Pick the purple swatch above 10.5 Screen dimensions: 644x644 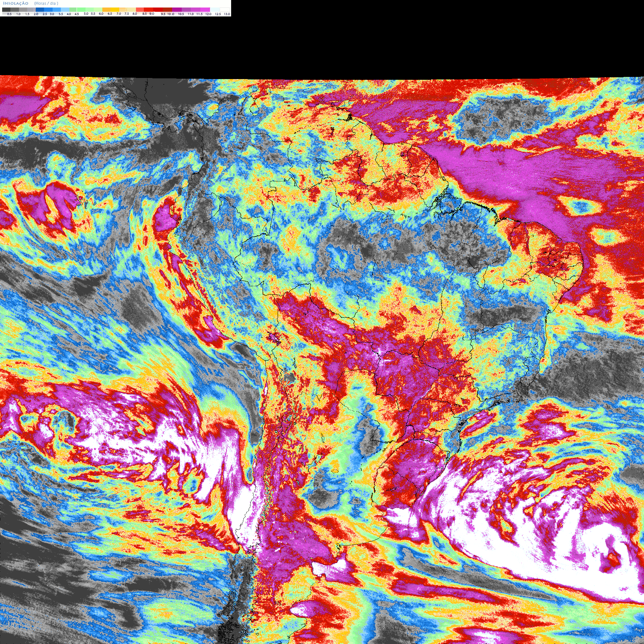(177, 10)
